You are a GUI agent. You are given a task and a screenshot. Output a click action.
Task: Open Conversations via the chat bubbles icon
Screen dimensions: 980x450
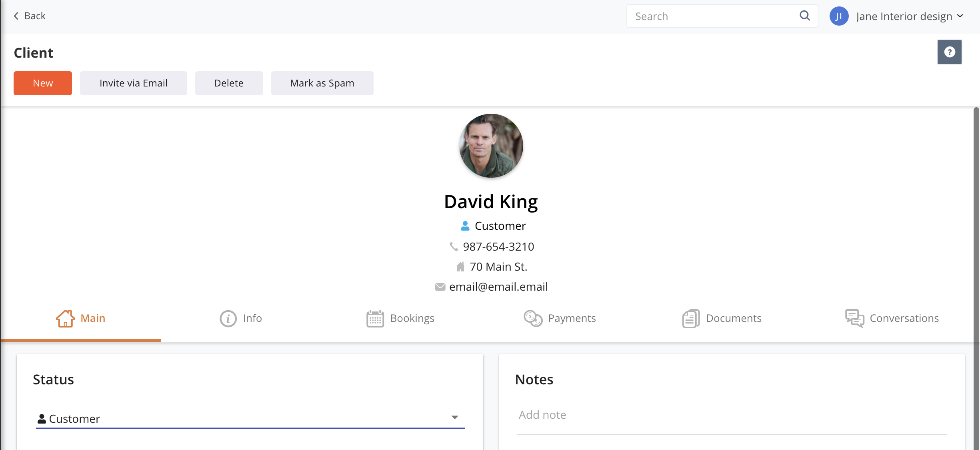[856, 318]
